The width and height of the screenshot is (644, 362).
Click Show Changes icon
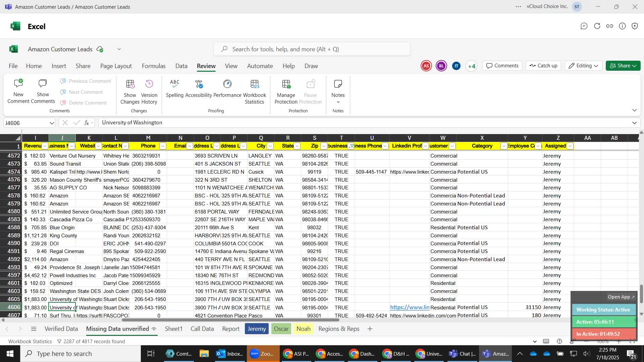[x=130, y=84]
